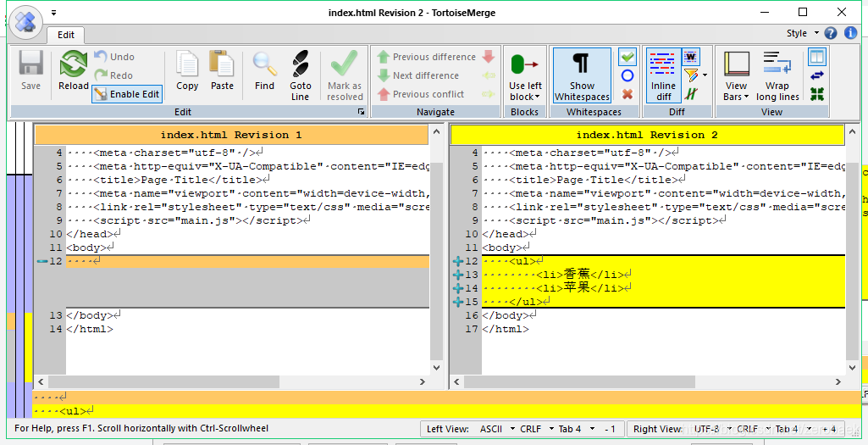
Task: Click the plus marker on right line 15
Action: click(458, 302)
